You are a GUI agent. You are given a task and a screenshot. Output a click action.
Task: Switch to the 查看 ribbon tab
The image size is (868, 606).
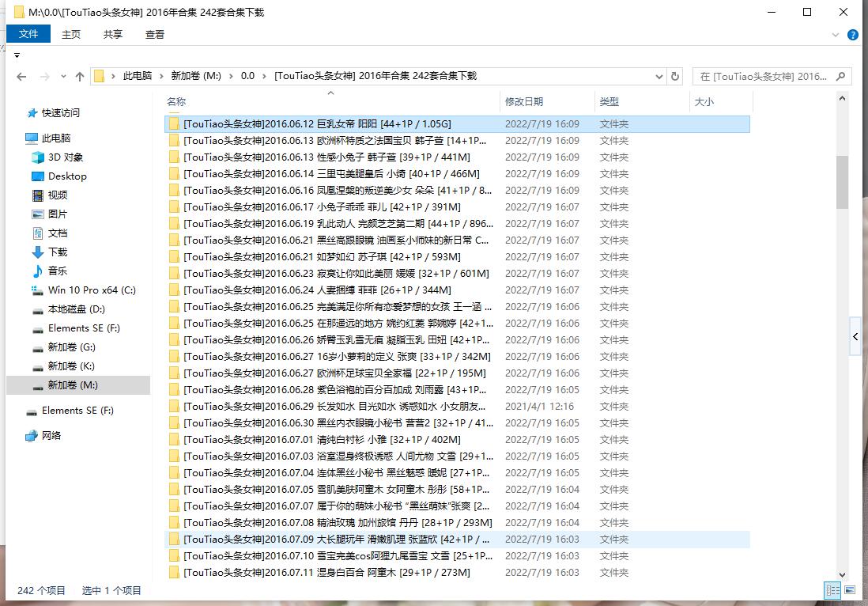pyautogui.click(x=154, y=34)
